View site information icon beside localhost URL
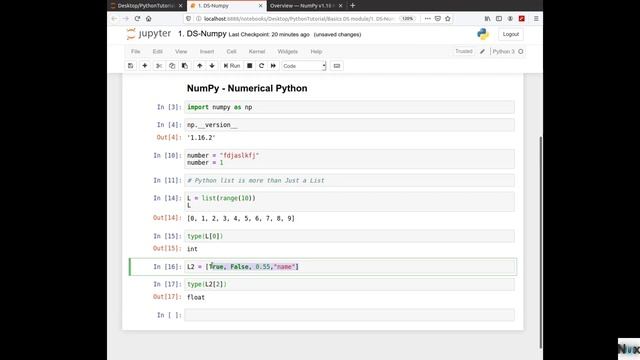Viewport: 640px width, 360px height. coord(198,19)
